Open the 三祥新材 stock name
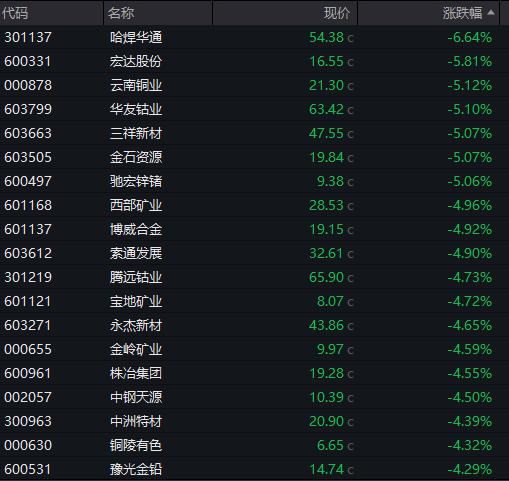The height and width of the screenshot is (481, 509). click(x=136, y=133)
